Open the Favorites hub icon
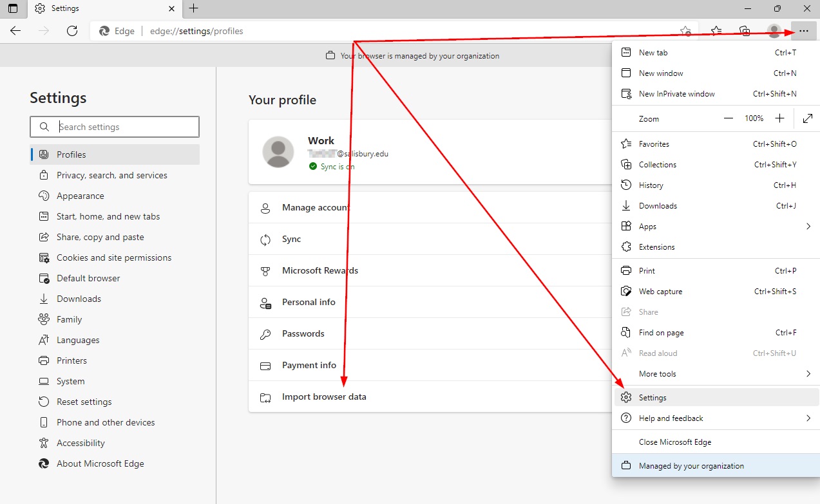This screenshot has height=504, width=820. pos(715,30)
